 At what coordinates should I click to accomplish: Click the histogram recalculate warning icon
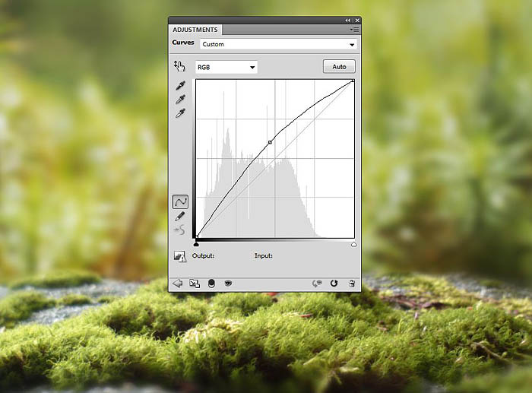click(180, 257)
